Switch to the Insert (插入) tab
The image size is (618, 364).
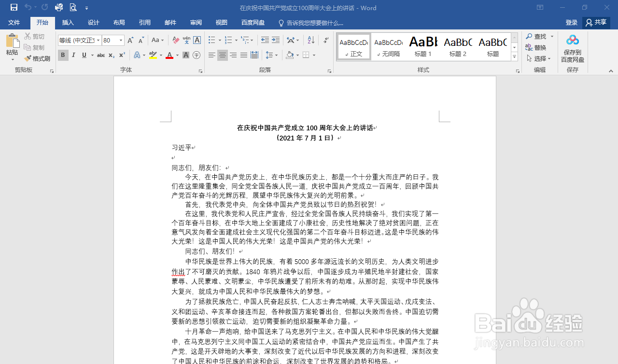(68, 23)
